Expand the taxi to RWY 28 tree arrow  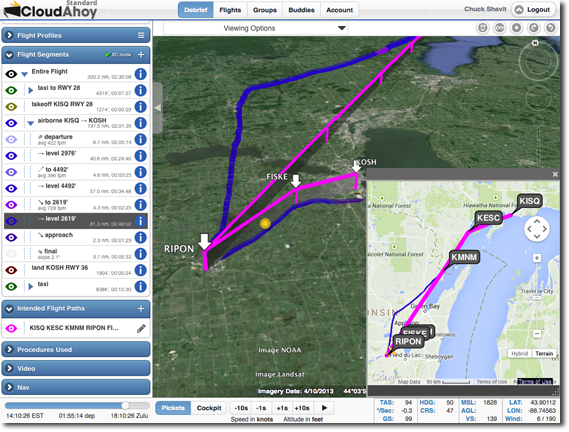[31, 90]
